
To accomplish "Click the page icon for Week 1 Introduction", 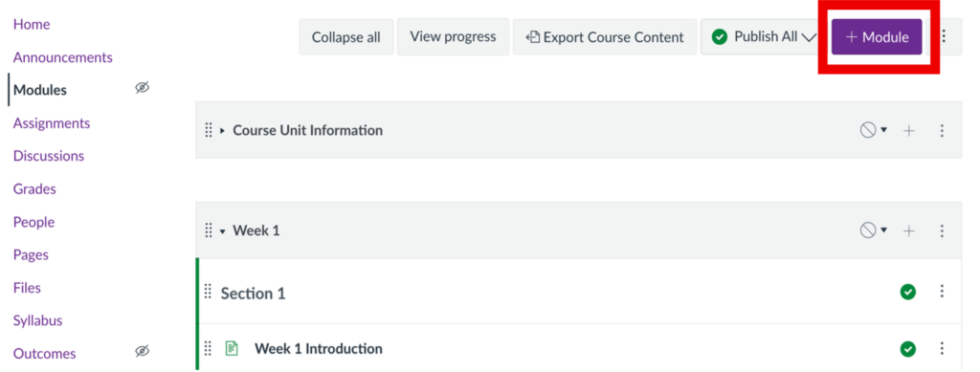I will tap(232, 348).
